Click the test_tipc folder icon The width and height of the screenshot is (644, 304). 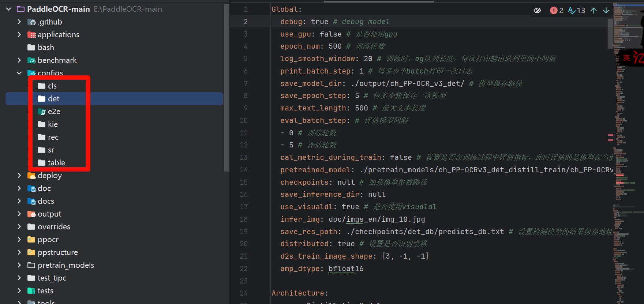click(x=31, y=278)
